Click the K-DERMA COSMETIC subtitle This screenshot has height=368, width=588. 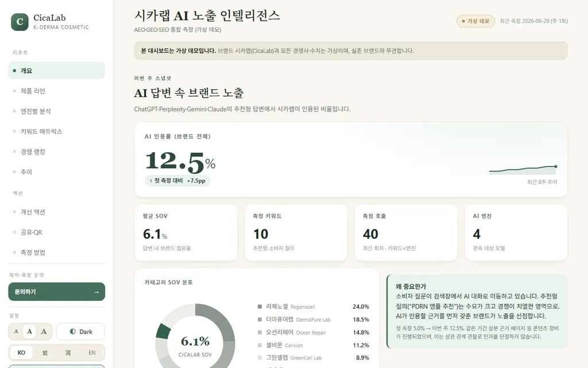click(61, 27)
